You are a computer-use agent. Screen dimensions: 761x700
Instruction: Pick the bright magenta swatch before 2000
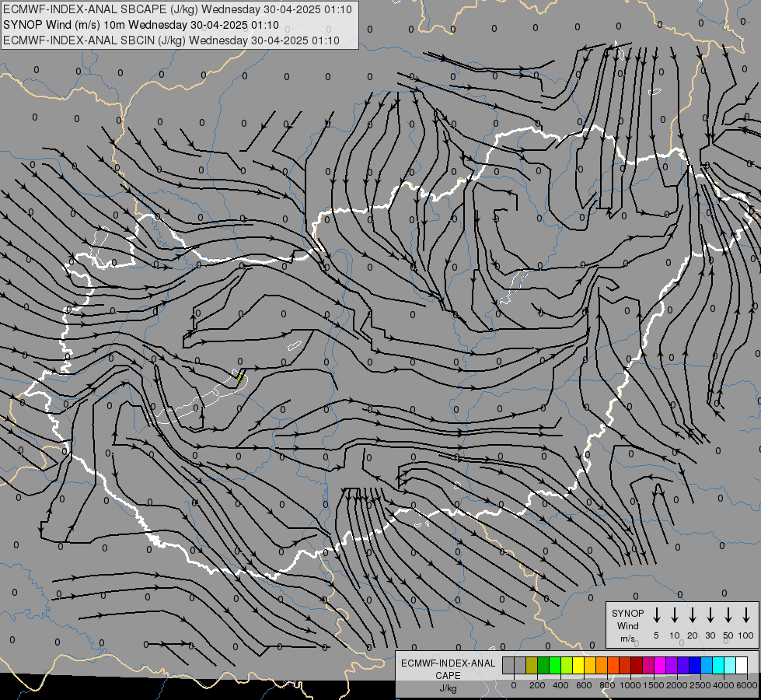tap(660, 665)
